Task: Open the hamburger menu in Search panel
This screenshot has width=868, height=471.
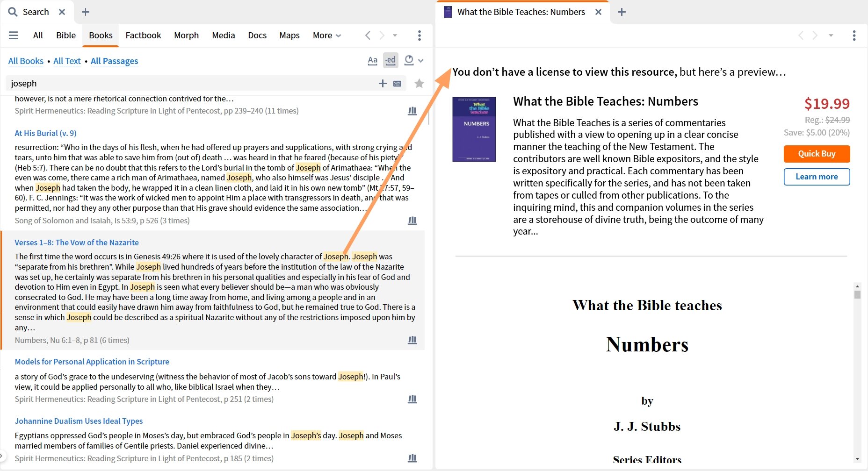Action: click(14, 36)
